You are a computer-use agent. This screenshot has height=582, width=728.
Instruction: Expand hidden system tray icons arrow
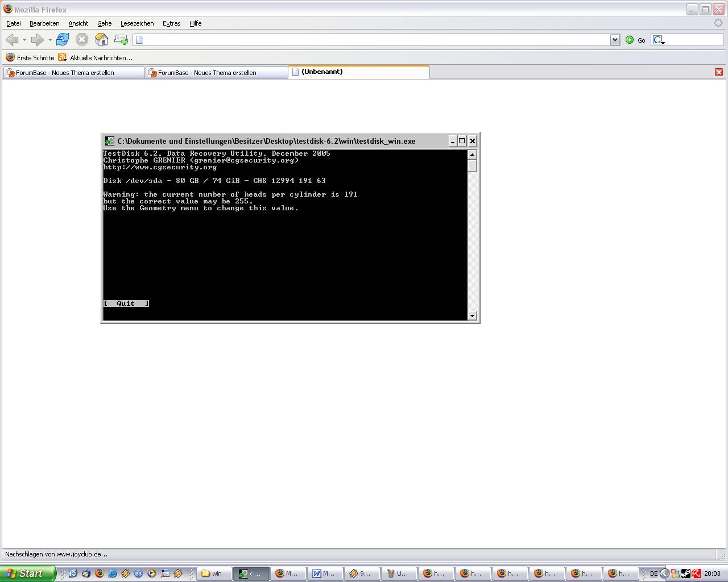pyautogui.click(x=664, y=573)
